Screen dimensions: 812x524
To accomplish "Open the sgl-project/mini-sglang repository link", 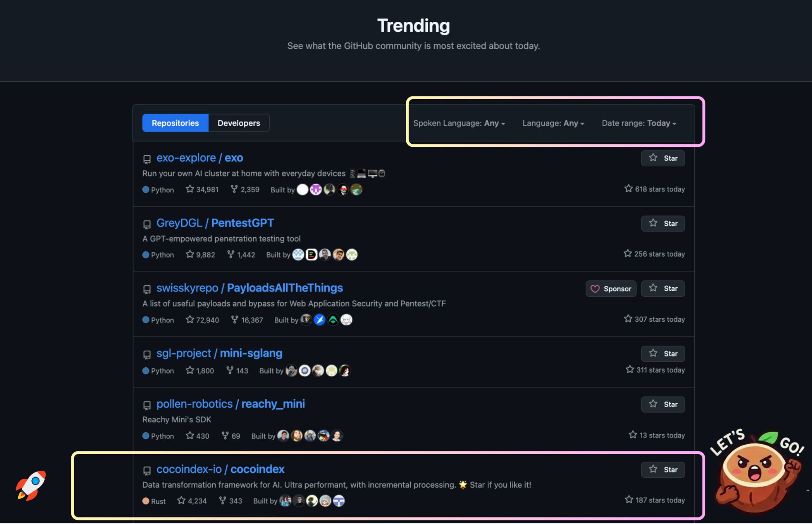I will click(x=220, y=353).
